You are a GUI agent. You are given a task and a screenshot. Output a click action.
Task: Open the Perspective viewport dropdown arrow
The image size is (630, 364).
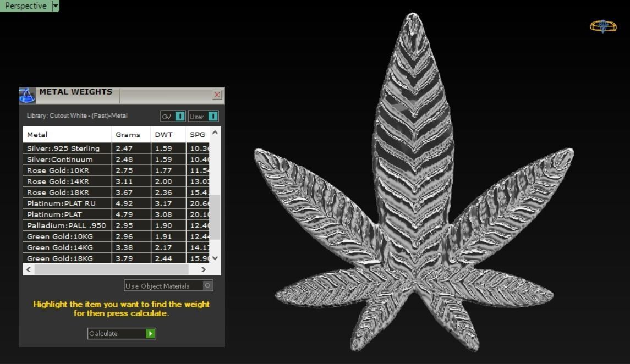coord(56,5)
